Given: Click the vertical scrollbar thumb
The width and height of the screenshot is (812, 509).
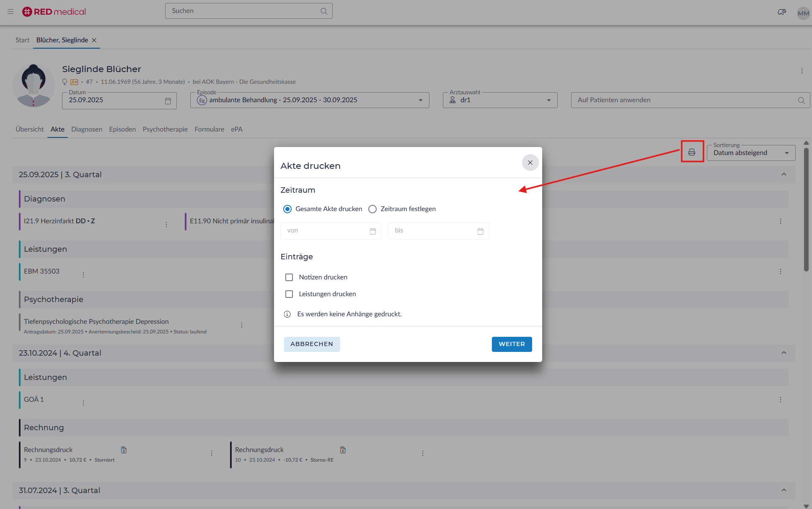Looking at the screenshot, I should point(806,209).
